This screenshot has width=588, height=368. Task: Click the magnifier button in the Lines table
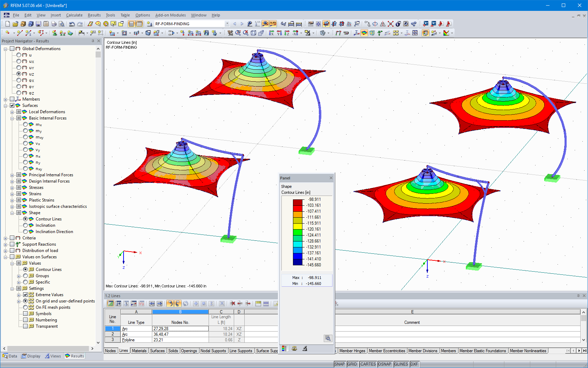coord(328,339)
